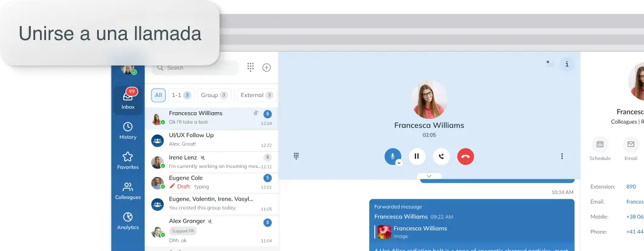Go to Favorites in the sidebar
The height and width of the screenshot is (251, 644).
tap(127, 160)
